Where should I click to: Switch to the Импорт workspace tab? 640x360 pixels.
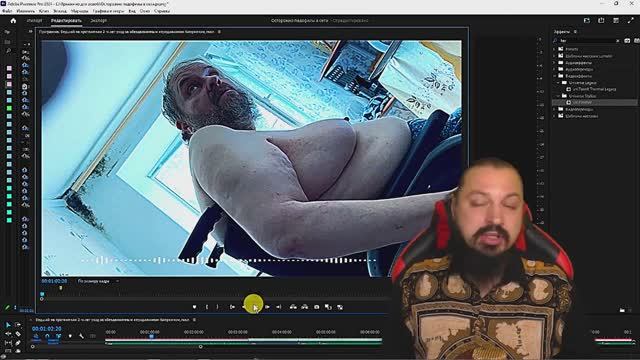click(34, 20)
